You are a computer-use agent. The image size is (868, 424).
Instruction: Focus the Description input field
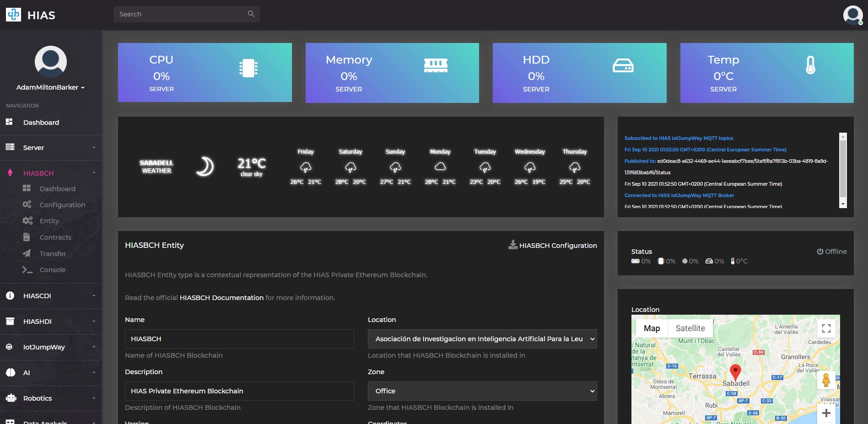tap(239, 391)
